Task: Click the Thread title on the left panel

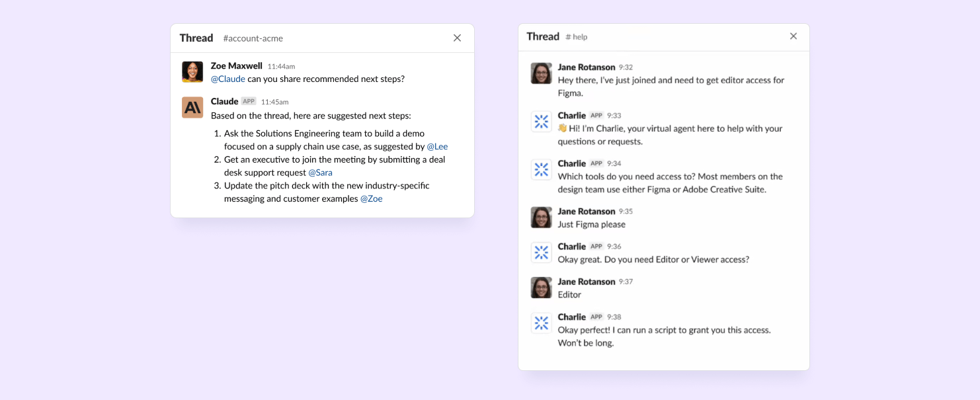Action: 196,38
